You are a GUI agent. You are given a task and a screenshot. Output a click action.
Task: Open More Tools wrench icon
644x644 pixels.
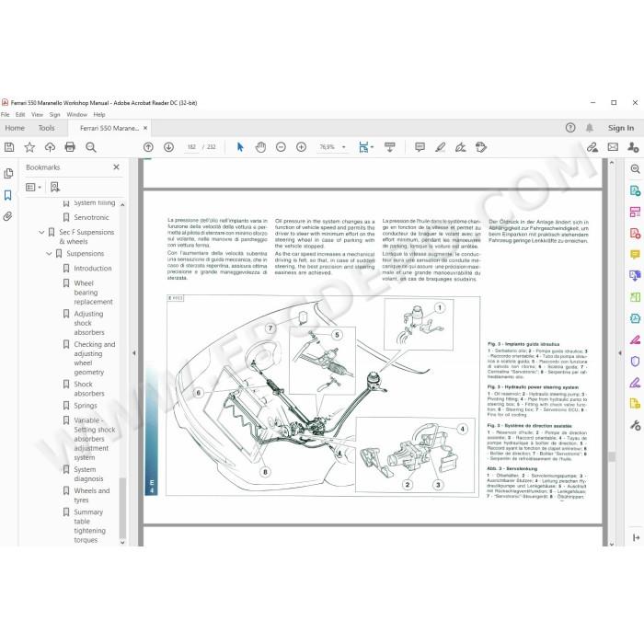[x=635, y=425]
